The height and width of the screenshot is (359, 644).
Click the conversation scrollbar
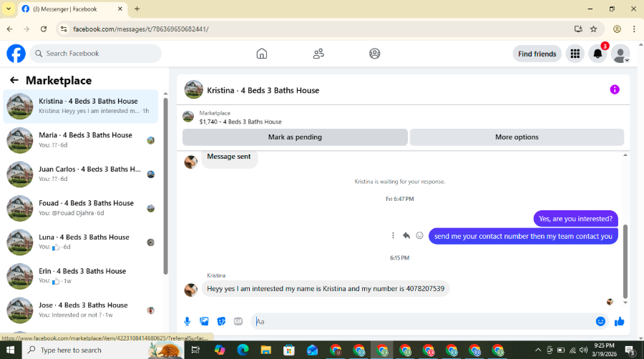pos(625,262)
